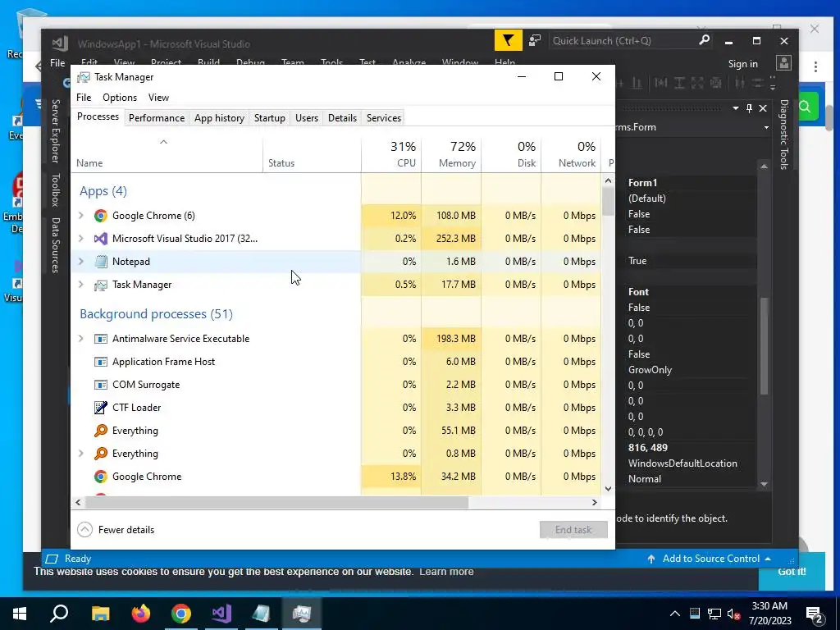Click the Status column header

[x=312, y=155]
